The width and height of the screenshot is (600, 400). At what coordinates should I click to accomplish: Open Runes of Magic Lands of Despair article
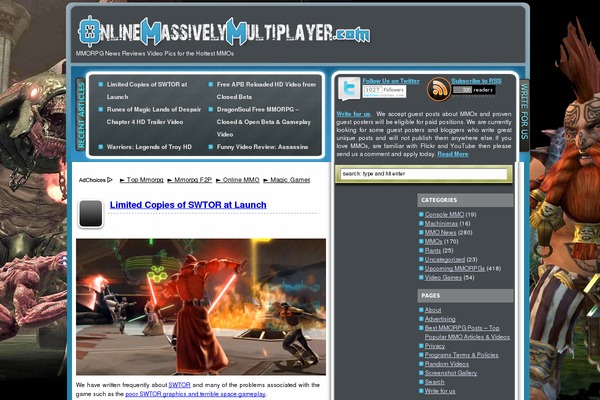click(x=154, y=116)
